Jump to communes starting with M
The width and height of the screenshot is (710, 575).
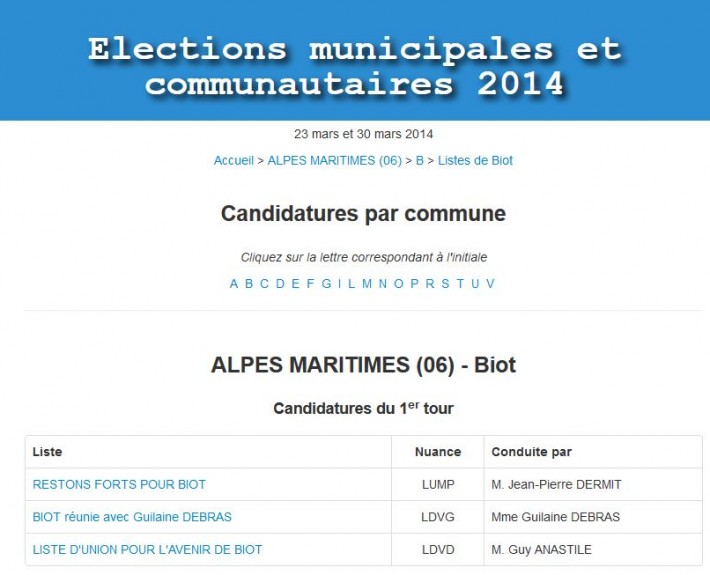367,283
